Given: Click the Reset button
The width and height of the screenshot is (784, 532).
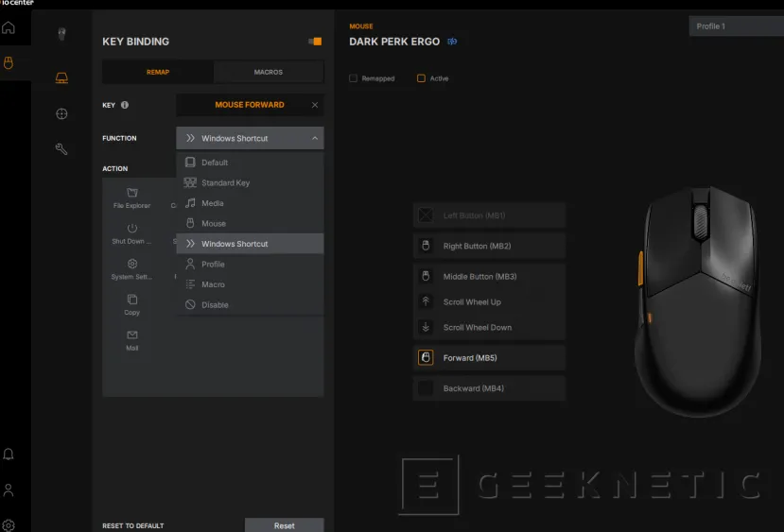Looking at the screenshot, I should (284, 525).
